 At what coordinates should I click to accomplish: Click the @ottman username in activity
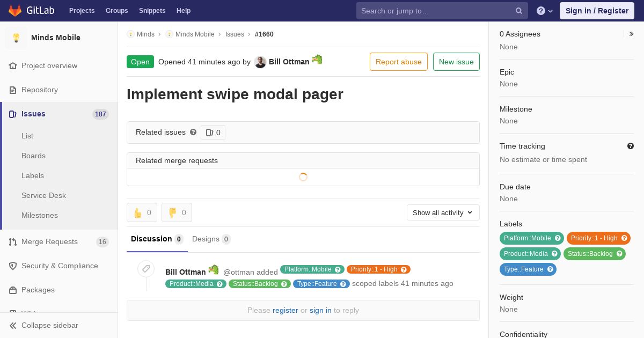[x=239, y=272]
